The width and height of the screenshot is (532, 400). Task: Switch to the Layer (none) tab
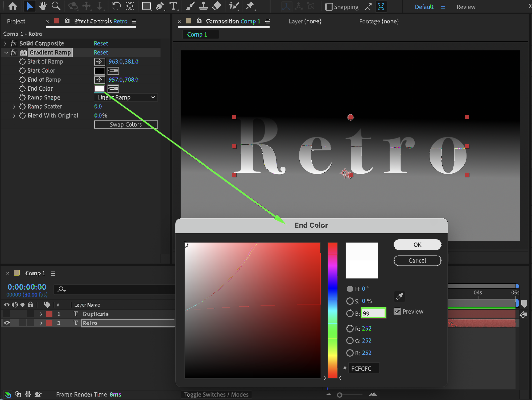tap(305, 21)
